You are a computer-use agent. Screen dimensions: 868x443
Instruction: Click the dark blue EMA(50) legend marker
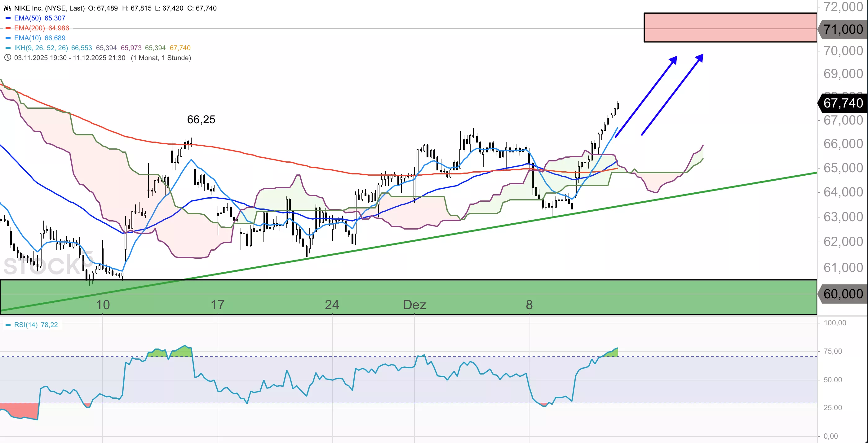(x=8, y=18)
